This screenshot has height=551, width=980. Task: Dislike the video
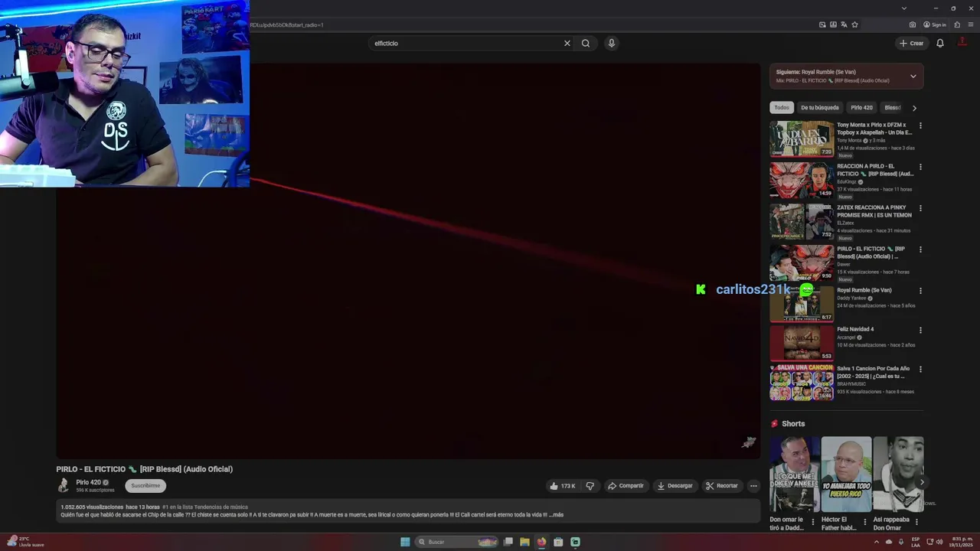click(x=590, y=486)
